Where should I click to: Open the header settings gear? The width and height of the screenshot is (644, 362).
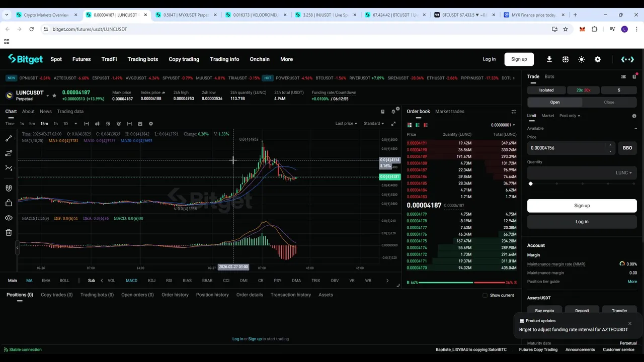pos(598,59)
